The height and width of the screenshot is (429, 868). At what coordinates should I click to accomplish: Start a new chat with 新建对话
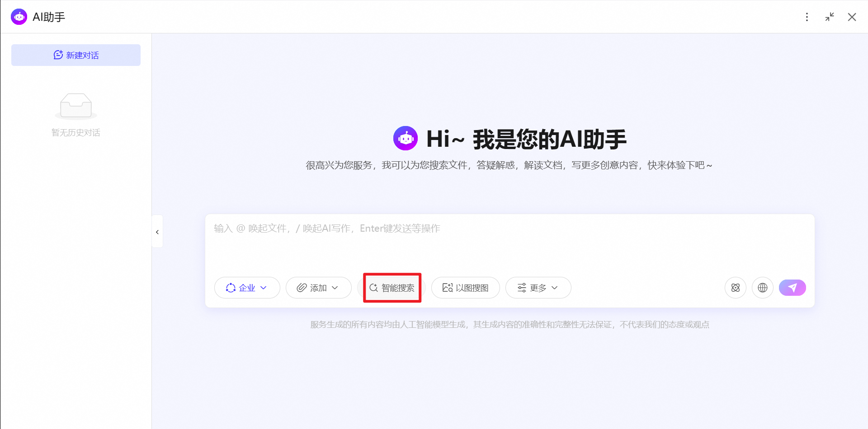coord(76,55)
